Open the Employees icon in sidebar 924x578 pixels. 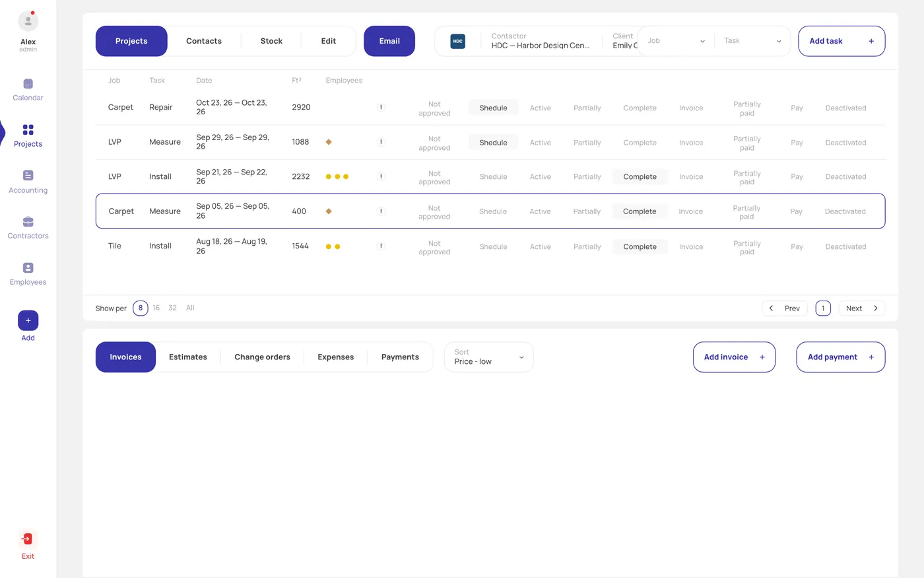point(28,268)
